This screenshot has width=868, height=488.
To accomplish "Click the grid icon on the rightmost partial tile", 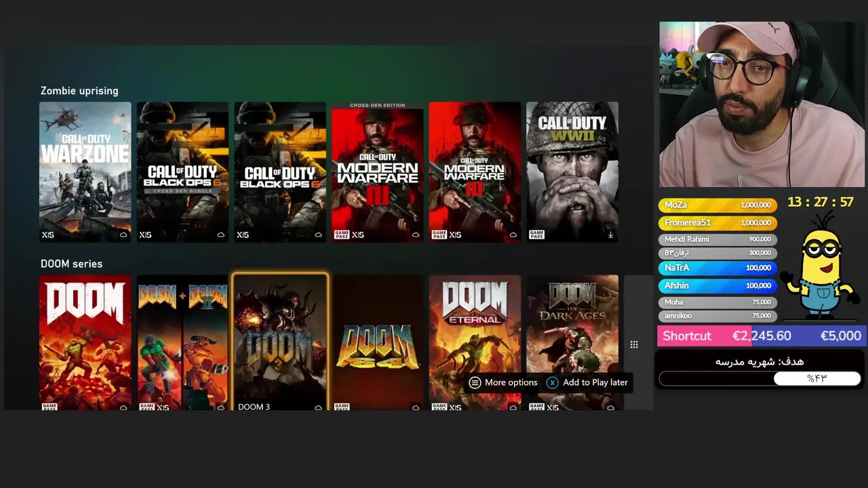I will pyautogui.click(x=634, y=344).
